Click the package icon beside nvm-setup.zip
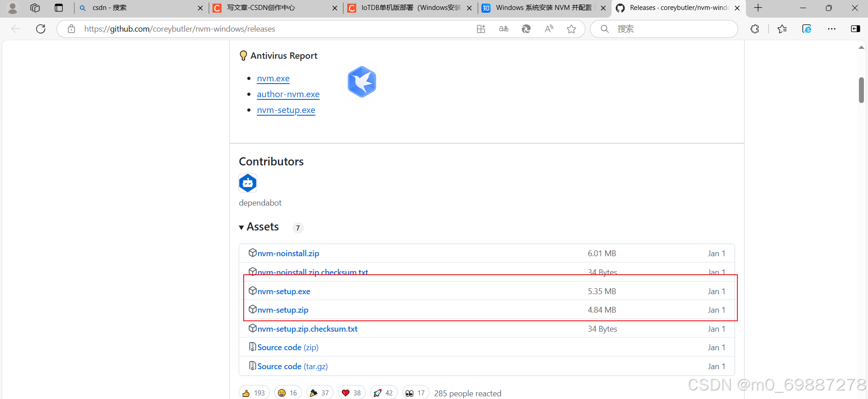Screen dimensions: 868x399 (253, 309)
